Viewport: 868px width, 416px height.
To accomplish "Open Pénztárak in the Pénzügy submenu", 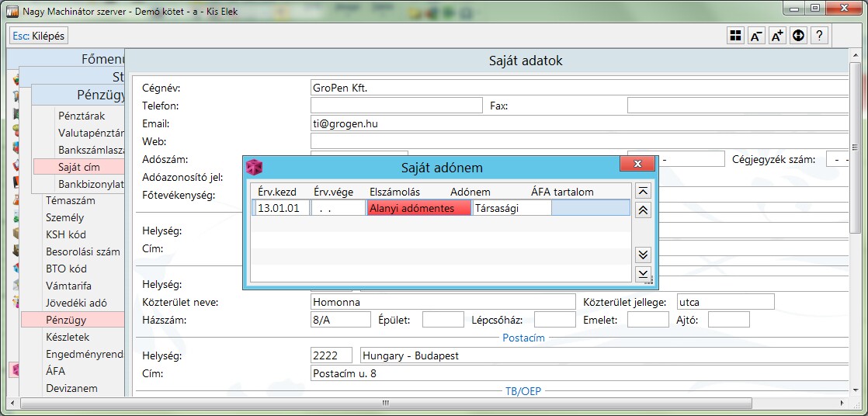I will click(x=82, y=116).
